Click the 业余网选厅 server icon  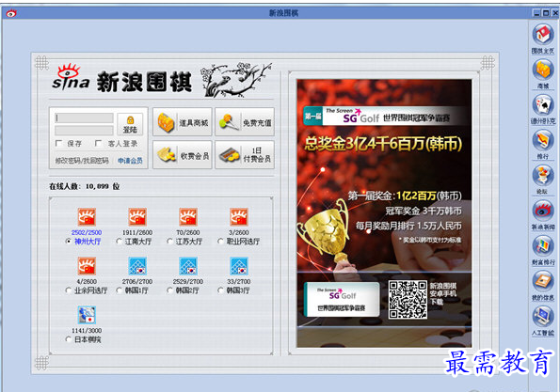[87, 266]
